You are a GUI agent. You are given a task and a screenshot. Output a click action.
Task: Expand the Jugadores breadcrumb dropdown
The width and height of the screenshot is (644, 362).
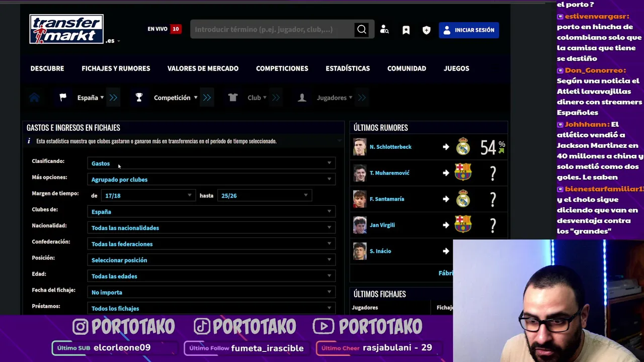(x=335, y=98)
